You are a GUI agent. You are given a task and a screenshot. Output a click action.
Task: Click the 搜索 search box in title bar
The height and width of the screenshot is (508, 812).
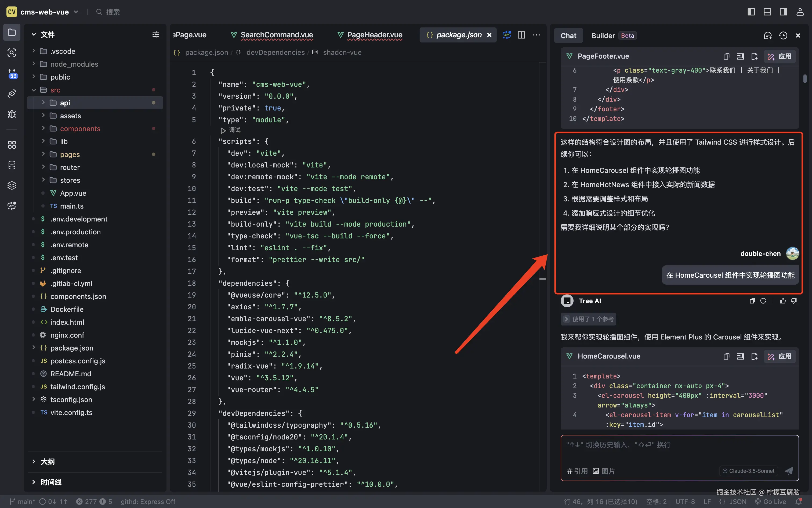click(108, 12)
